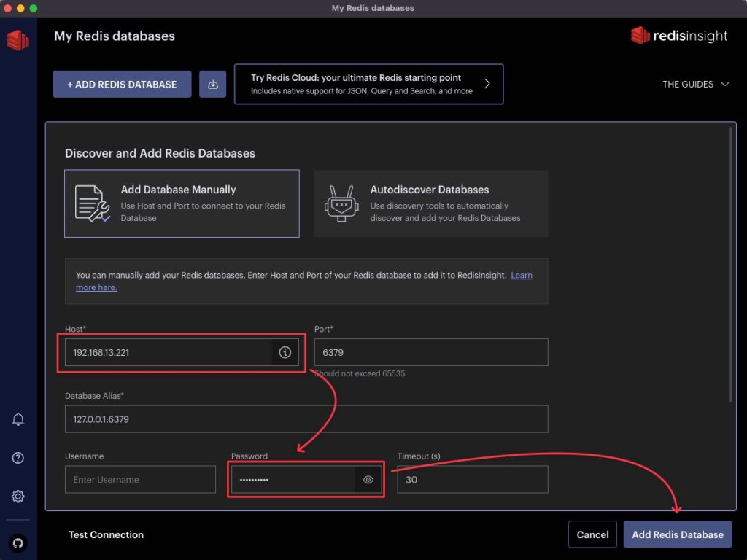Select the Autodiscover Databases option
747x560 pixels.
tap(431, 203)
